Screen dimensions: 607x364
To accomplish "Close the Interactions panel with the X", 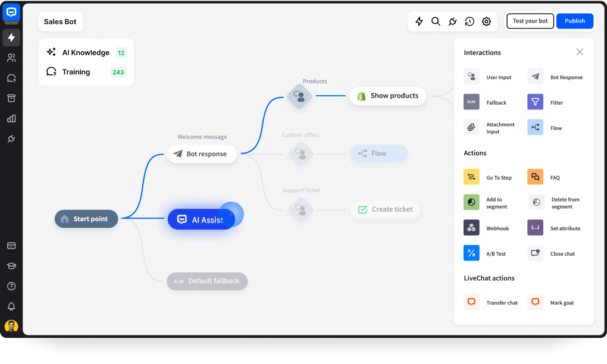I will (x=580, y=52).
